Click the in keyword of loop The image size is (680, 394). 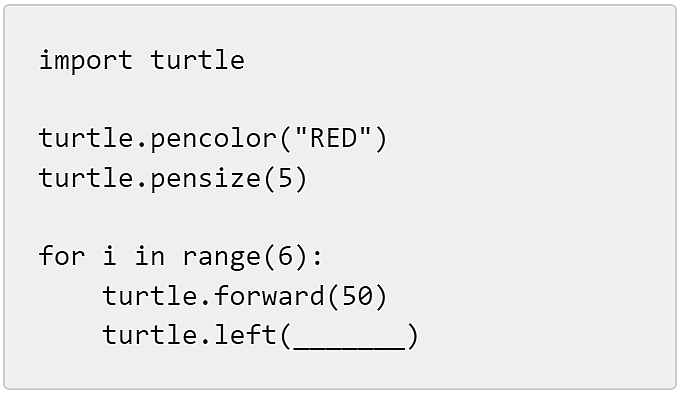pyautogui.click(x=150, y=255)
